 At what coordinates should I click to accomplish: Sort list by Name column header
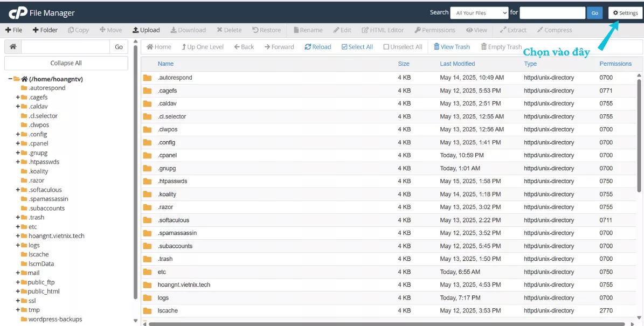click(x=165, y=64)
